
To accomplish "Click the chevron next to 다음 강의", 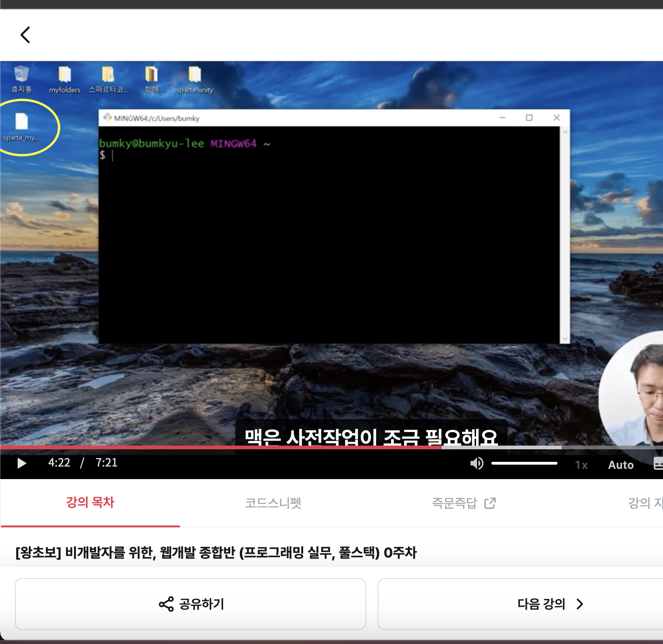I will (580, 604).
